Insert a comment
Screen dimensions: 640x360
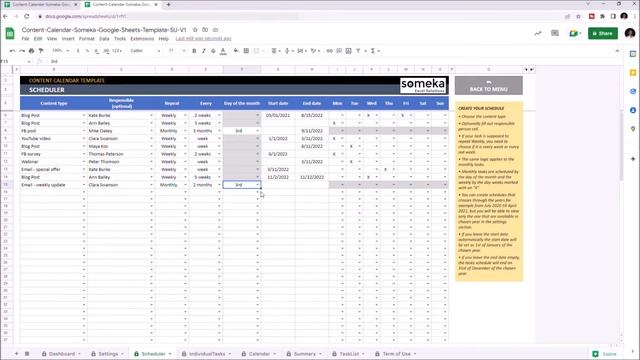tap(339, 51)
